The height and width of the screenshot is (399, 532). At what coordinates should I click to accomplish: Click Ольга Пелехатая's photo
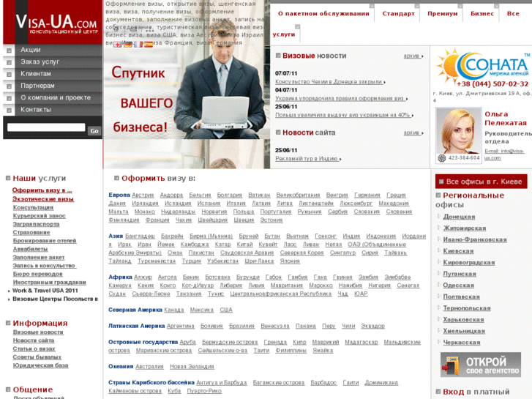pos(458,131)
